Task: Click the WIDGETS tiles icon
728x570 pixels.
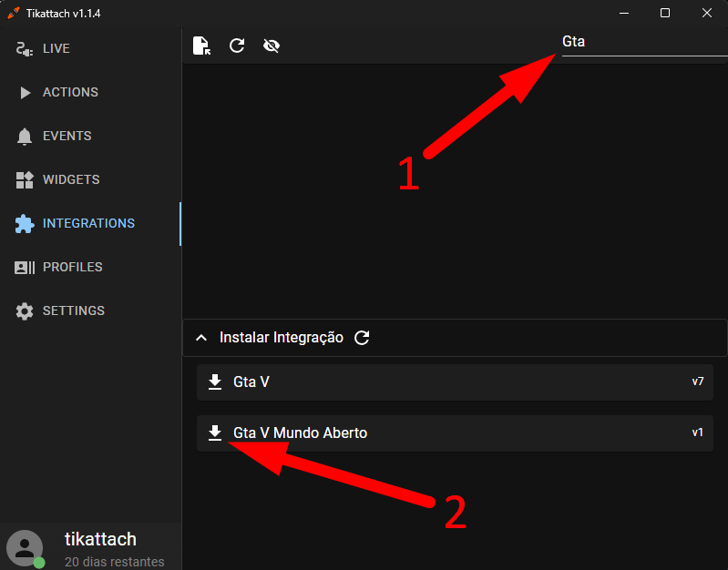Action: [x=24, y=180]
